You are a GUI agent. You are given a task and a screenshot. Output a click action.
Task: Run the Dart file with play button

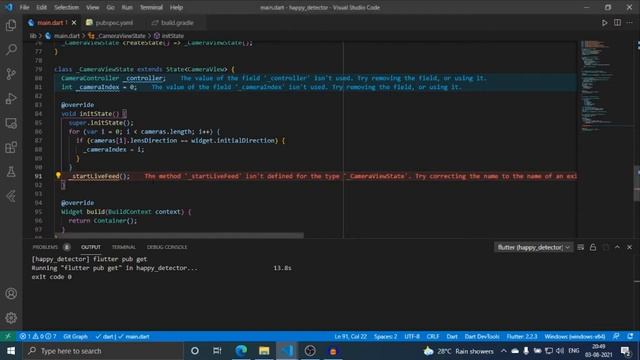[604, 23]
